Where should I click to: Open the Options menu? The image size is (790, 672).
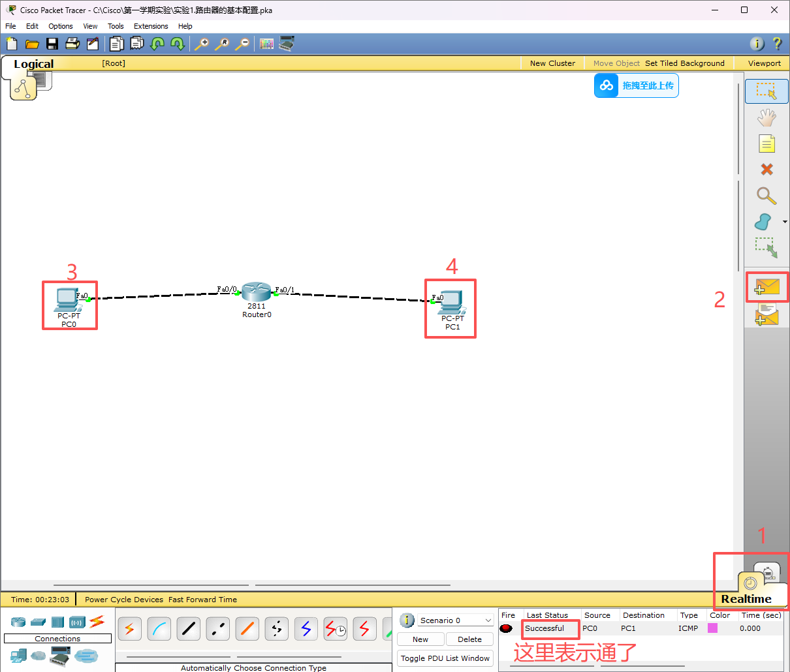pyautogui.click(x=61, y=26)
